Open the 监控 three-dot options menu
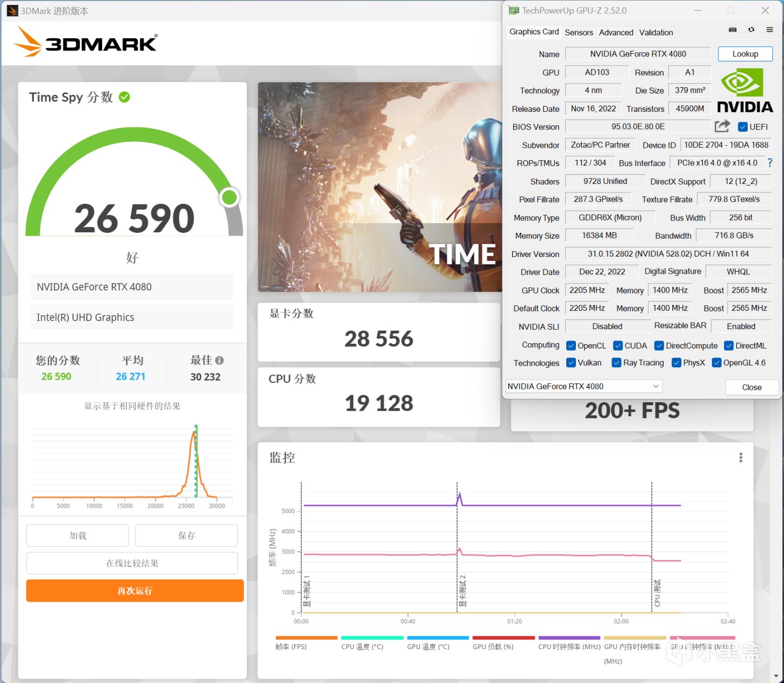784x683 pixels. click(741, 458)
